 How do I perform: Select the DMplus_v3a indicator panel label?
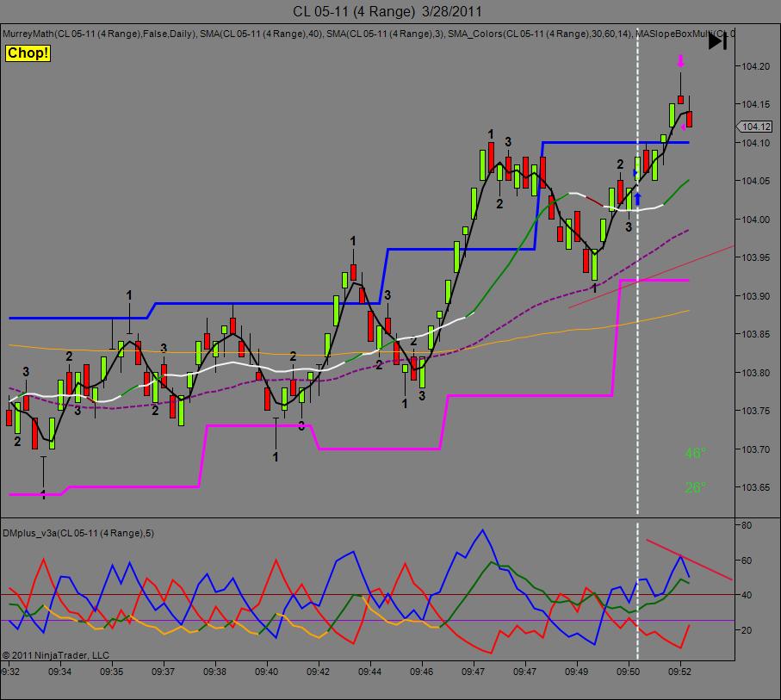point(78,533)
